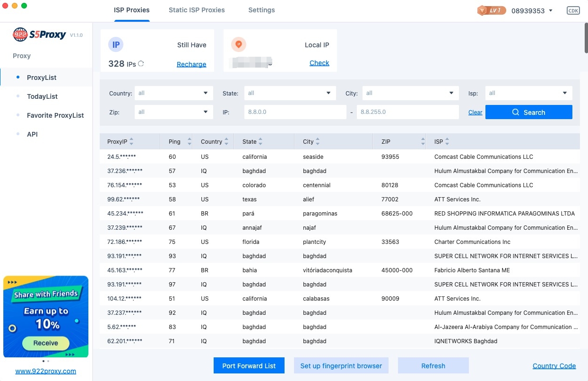Open the Isp filter dropdown
This screenshot has height=381, width=588.
(x=528, y=93)
